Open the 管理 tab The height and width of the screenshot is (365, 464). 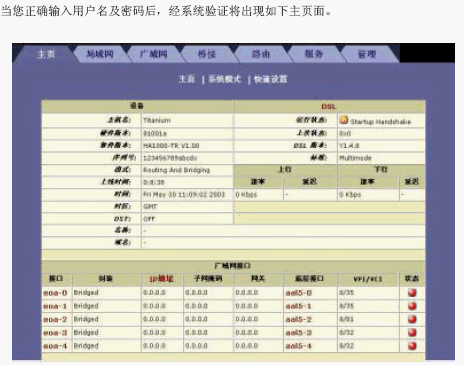tap(367, 54)
